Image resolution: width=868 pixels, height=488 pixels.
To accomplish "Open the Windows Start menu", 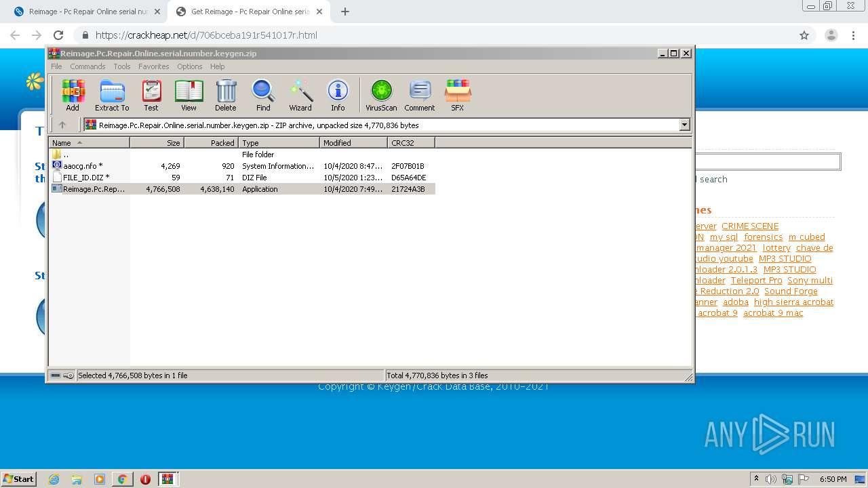I will pos(19,479).
